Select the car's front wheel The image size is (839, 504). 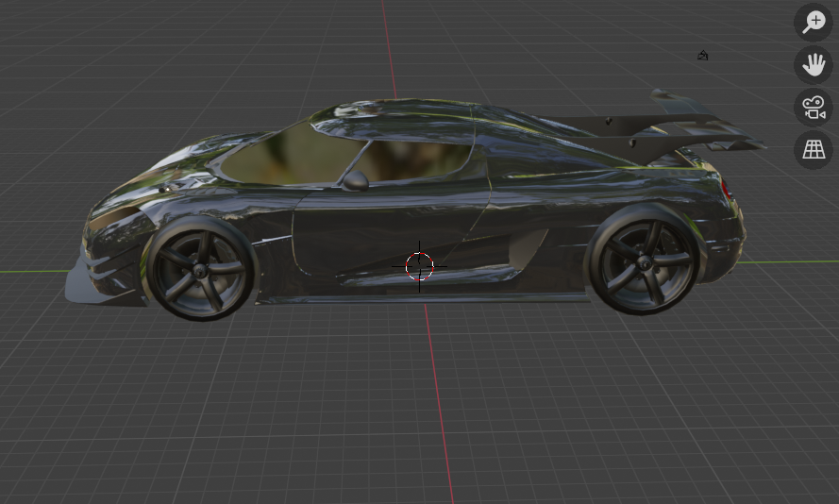[201, 270]
